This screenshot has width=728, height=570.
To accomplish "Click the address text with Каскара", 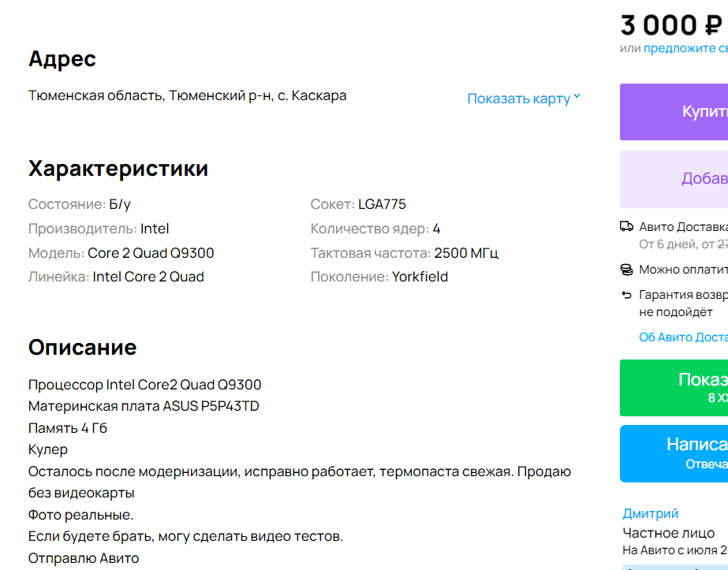I will click(x=188, y=95).
